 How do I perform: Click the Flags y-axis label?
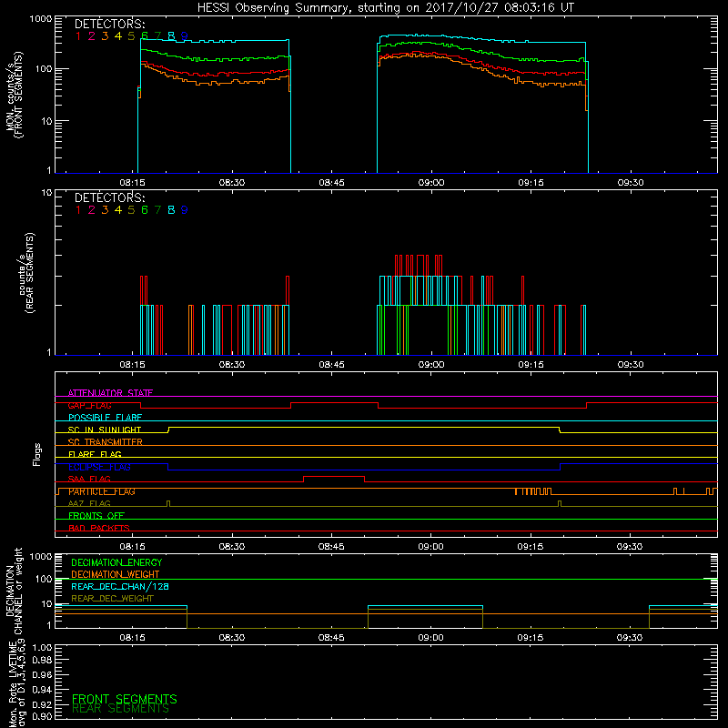click(x=37, y=454)
